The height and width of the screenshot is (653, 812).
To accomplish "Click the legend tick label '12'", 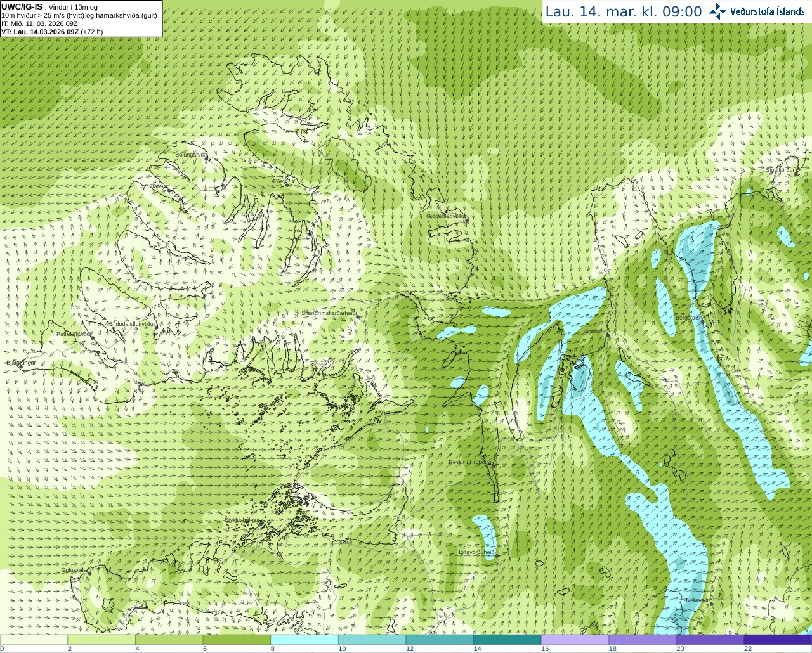I will click(410, 649).
